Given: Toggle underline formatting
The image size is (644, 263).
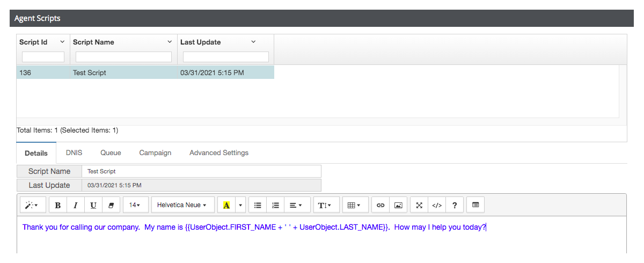Looking at the screenshot, I should (93, 205).
